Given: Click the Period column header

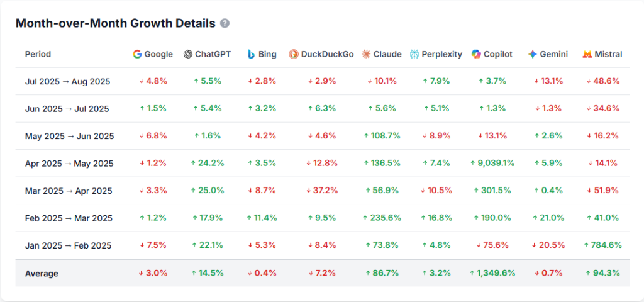Looking at the screenshot, I should tap(38, 54).
